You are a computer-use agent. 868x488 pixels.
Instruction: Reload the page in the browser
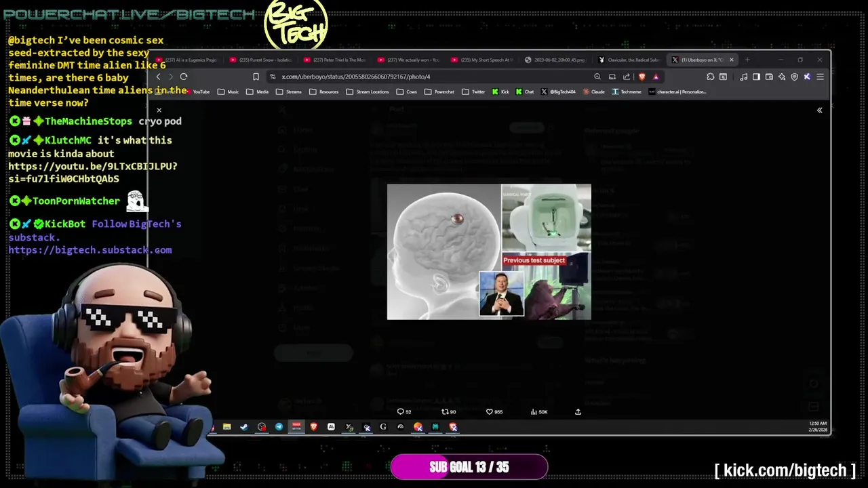[x=183, y=77]
